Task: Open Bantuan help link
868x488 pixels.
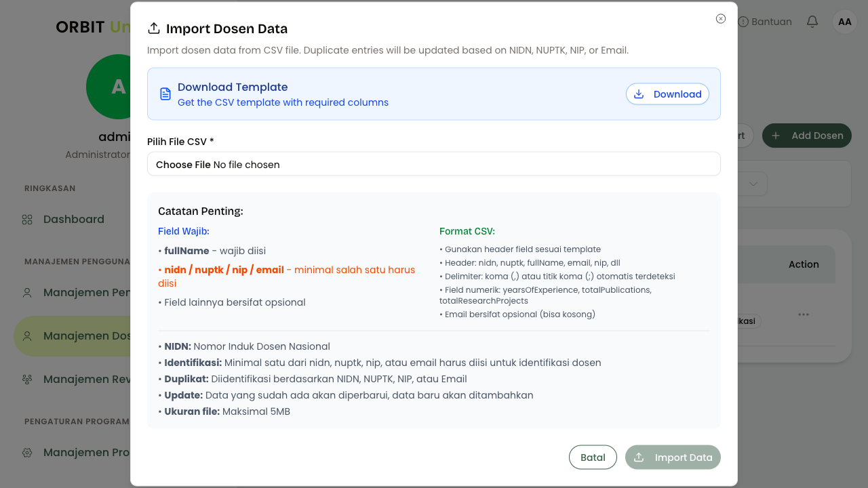Action: click(x=765, y=22)
